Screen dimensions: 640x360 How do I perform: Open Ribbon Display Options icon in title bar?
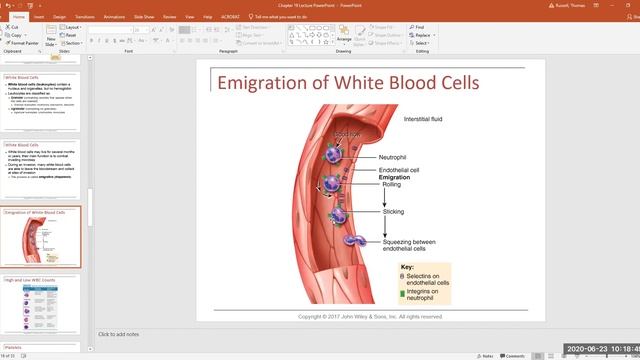[x=596, y=6]
